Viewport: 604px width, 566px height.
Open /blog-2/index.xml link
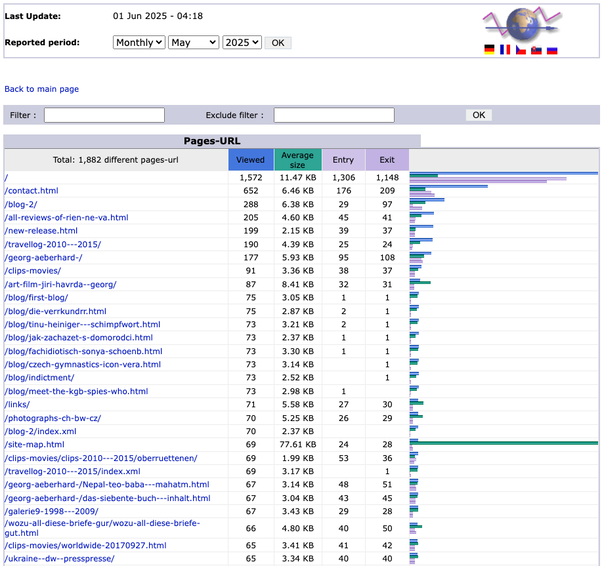point(40,431)
